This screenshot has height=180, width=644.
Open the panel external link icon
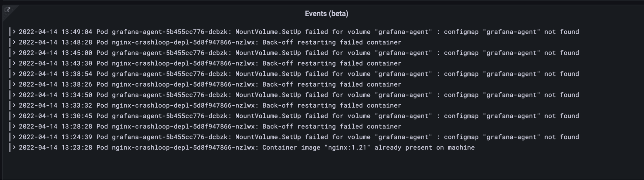pyautogui.click(x=7, y=10)
